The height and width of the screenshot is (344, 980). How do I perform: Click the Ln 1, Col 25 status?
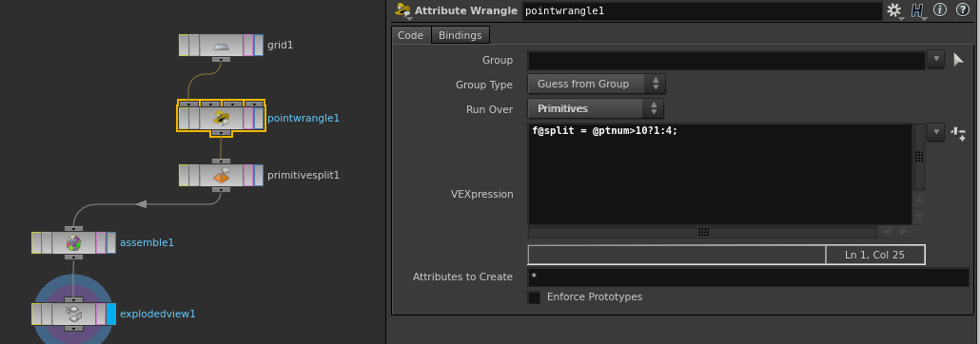[x=874, y=255]
